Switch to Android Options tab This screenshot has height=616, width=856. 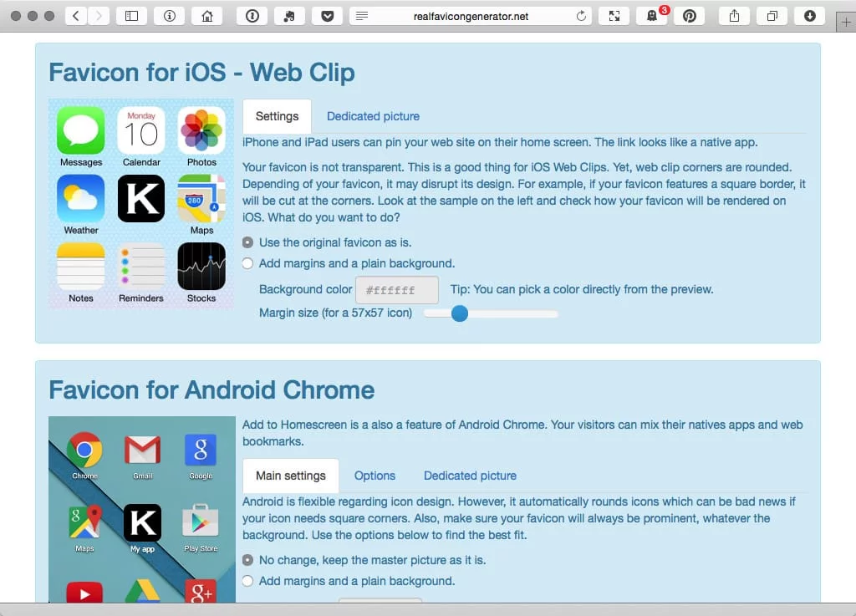[374, 476]
